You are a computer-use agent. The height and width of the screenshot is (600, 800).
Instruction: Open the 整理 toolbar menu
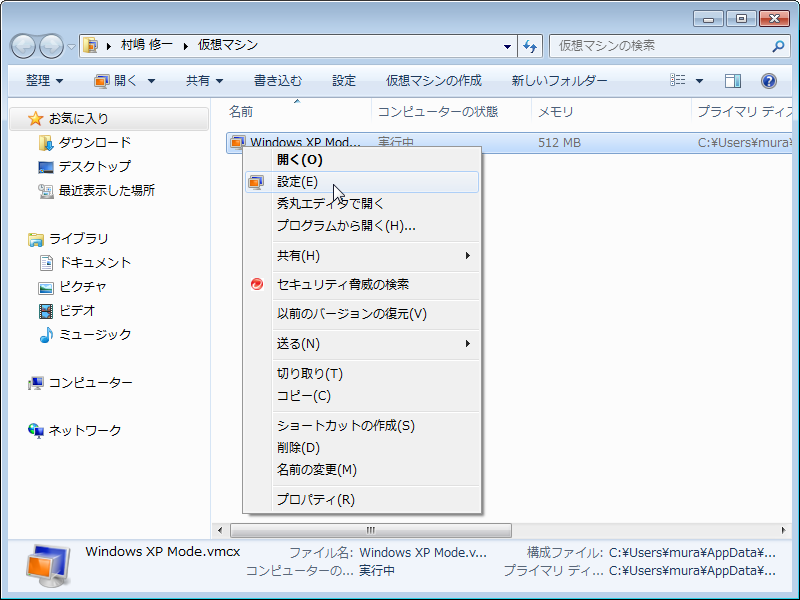pos(44,81)
